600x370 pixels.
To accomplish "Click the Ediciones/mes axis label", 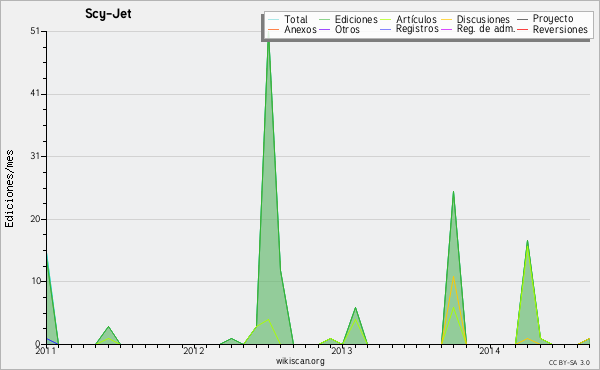I will tap(9, 189).
